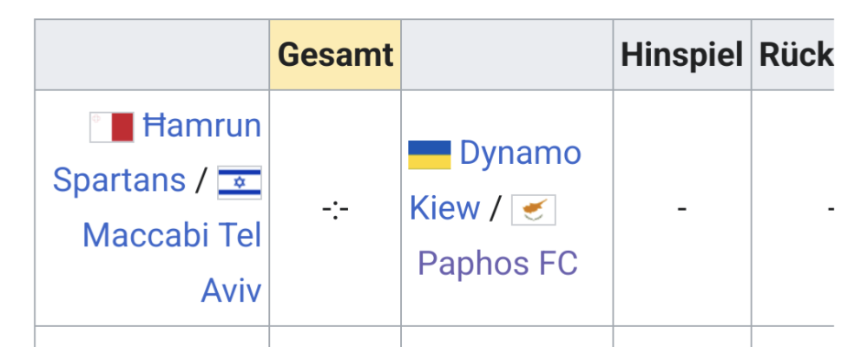Click the Ukraine flag icon
868x347 pixels.
[x=430, y=155]
